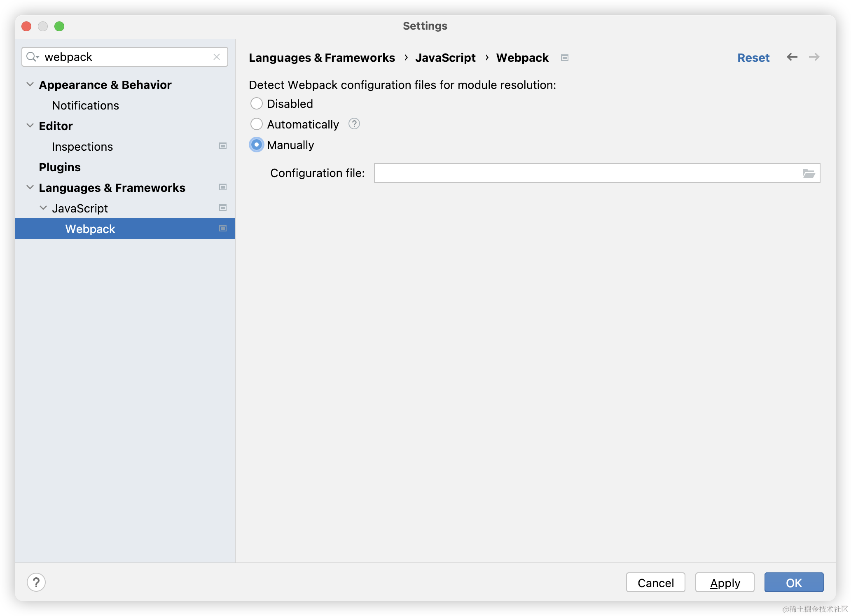The height and width of the screenshot is (616, 851).
Task: Go back with the left arrow
Action: click(792, 57)
